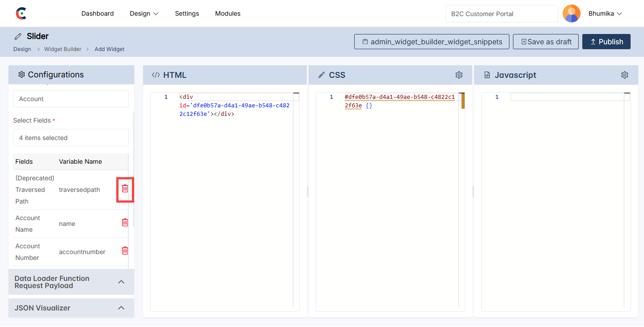644x327 pixels.
Task: Delete the Traversed Path field row
Action: [125, 189]
